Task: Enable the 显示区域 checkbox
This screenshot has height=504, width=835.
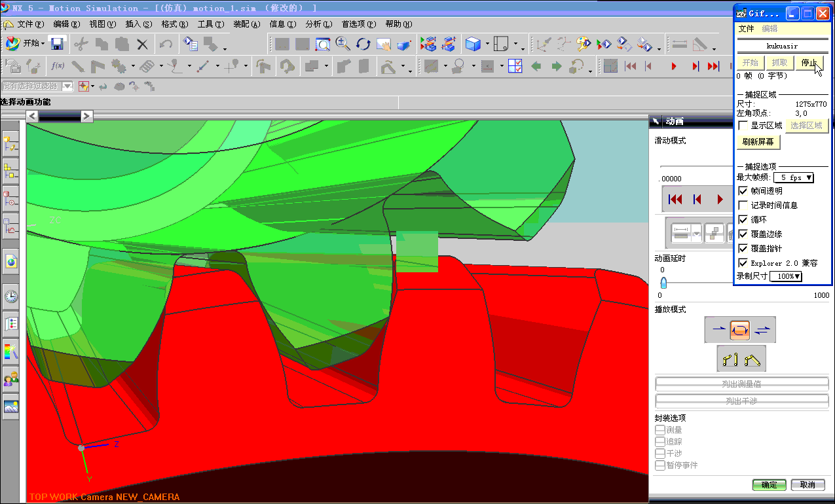Action: coord(743,126)
